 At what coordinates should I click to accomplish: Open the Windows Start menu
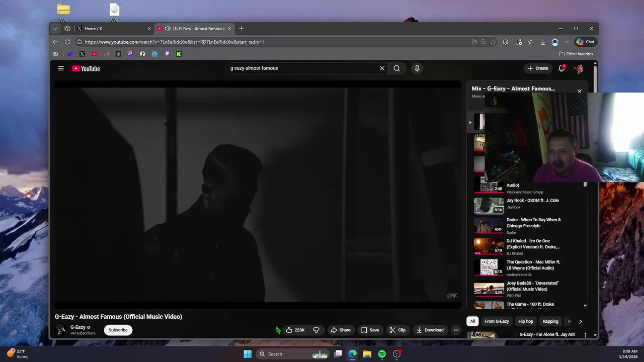pyautogui.click(x=248, y=354)
